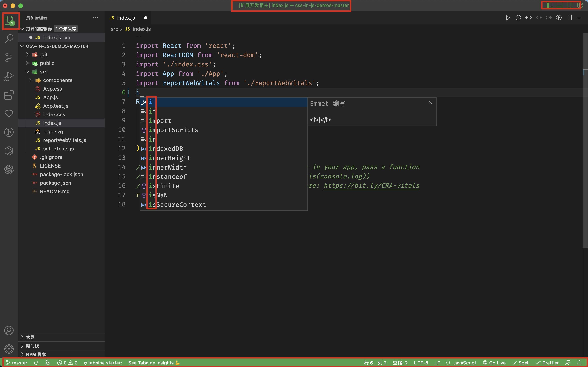Expand the components folder
The image size is (588, 367).
tap(58, 80)
